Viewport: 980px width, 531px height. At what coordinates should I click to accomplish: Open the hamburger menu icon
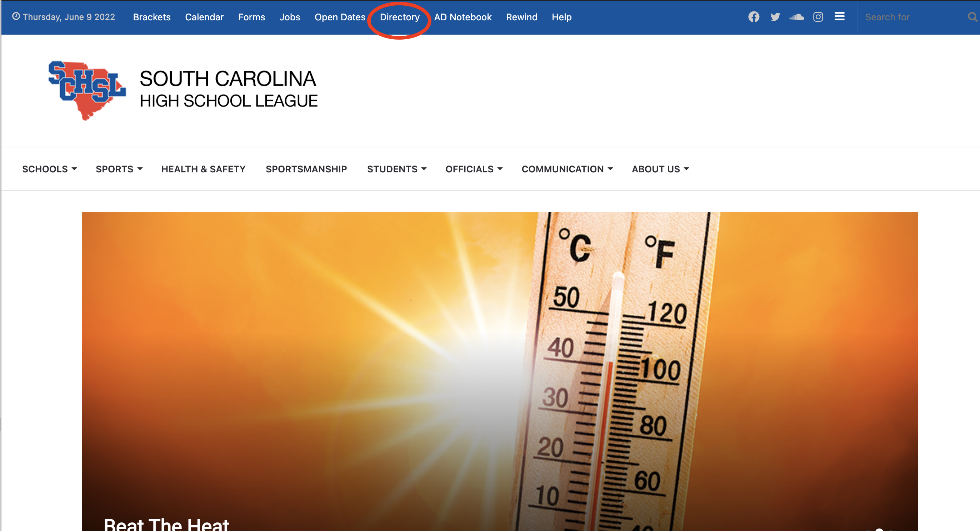[x=840, y=16]
